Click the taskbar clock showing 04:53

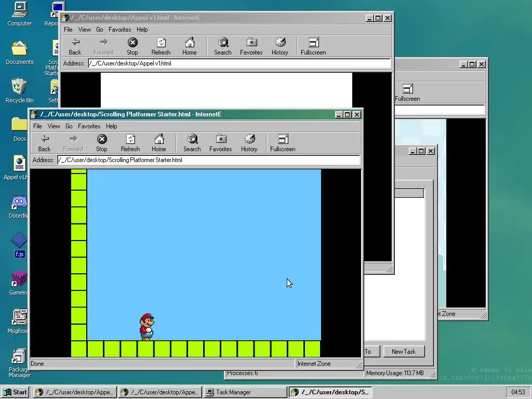518,392
